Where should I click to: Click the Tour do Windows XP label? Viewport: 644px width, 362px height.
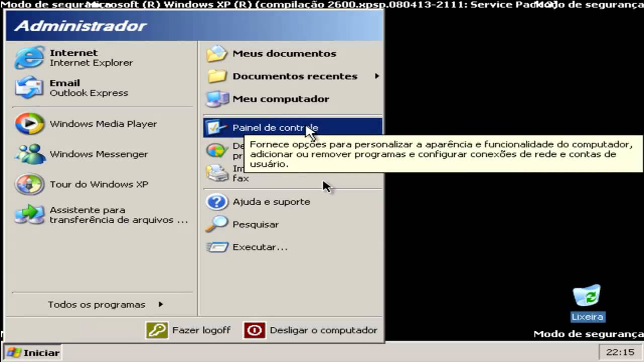pos(99,185)
